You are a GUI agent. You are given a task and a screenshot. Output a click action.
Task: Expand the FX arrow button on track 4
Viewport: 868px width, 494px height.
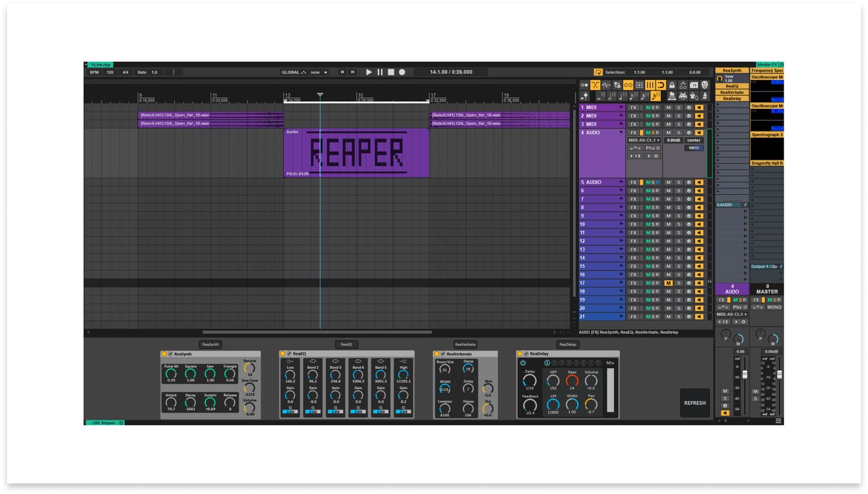click(635, 156)
